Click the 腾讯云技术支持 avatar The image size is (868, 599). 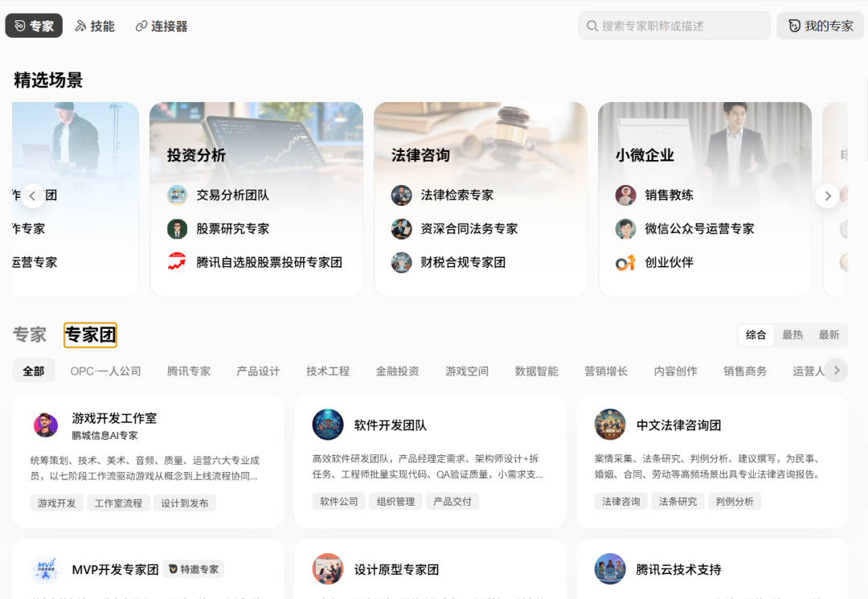[x=610, y=568]
